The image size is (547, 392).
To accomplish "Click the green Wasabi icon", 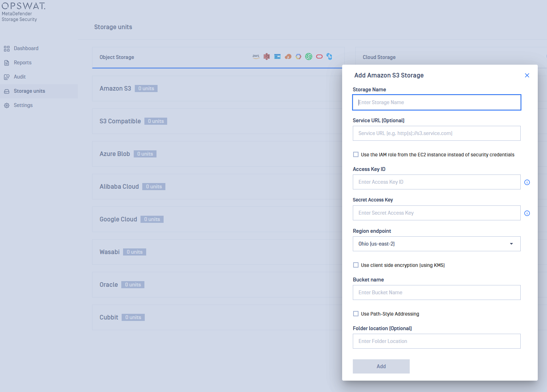I will point(309,57).
